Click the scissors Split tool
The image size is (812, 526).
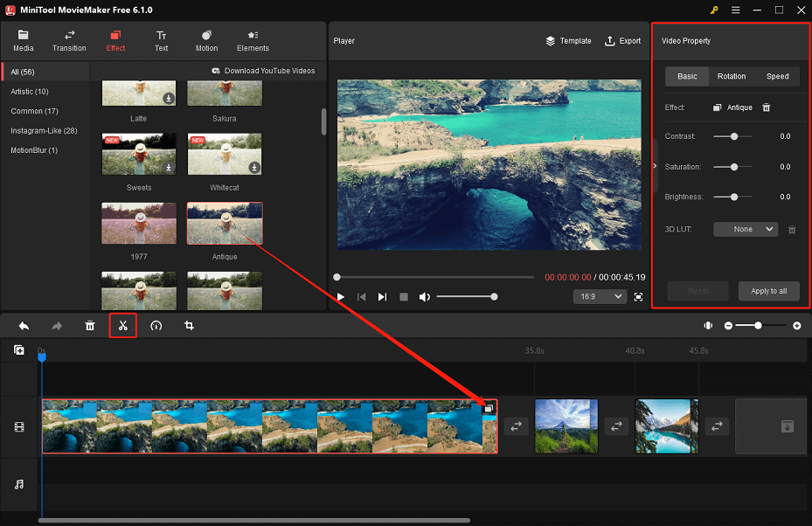123,326
